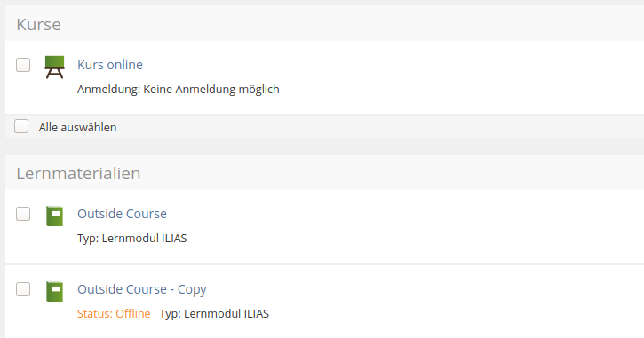Click the Kurse section heading
The height and width of the screenshot is (338, 644).
[x=38, y=25]
